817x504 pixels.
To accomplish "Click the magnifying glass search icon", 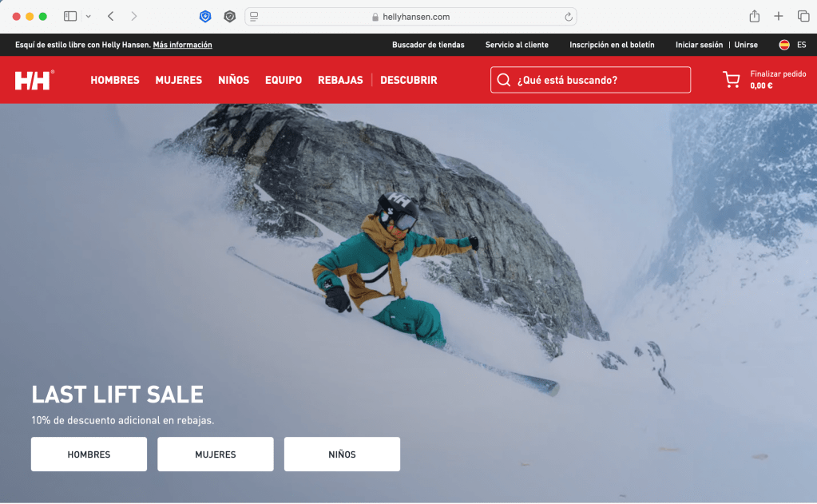I will 503,80.
